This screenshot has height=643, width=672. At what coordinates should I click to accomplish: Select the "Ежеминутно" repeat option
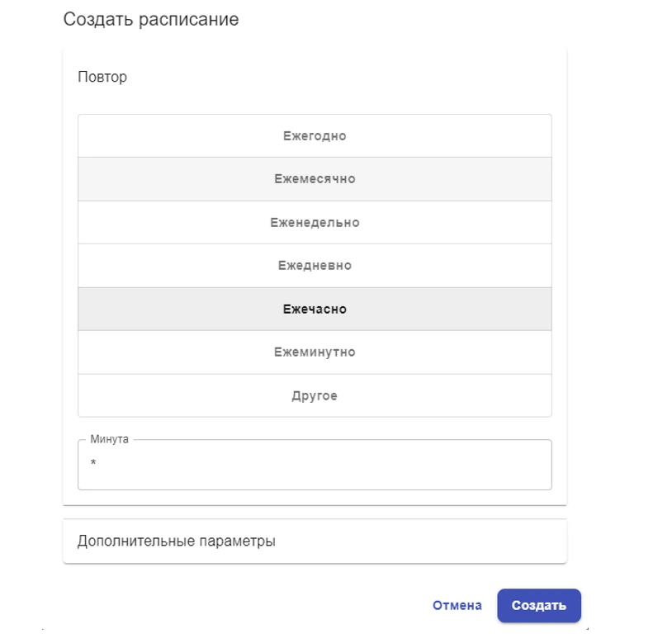(314, 352)
